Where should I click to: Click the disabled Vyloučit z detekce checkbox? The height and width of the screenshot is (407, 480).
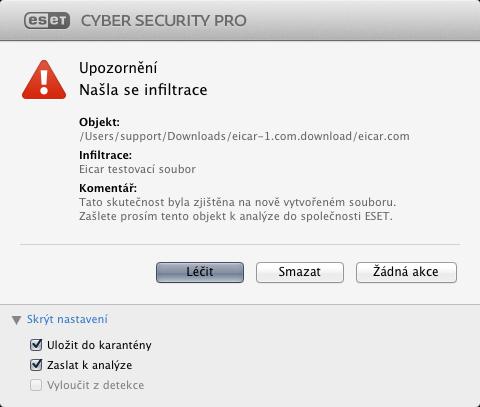coord(36,385)
